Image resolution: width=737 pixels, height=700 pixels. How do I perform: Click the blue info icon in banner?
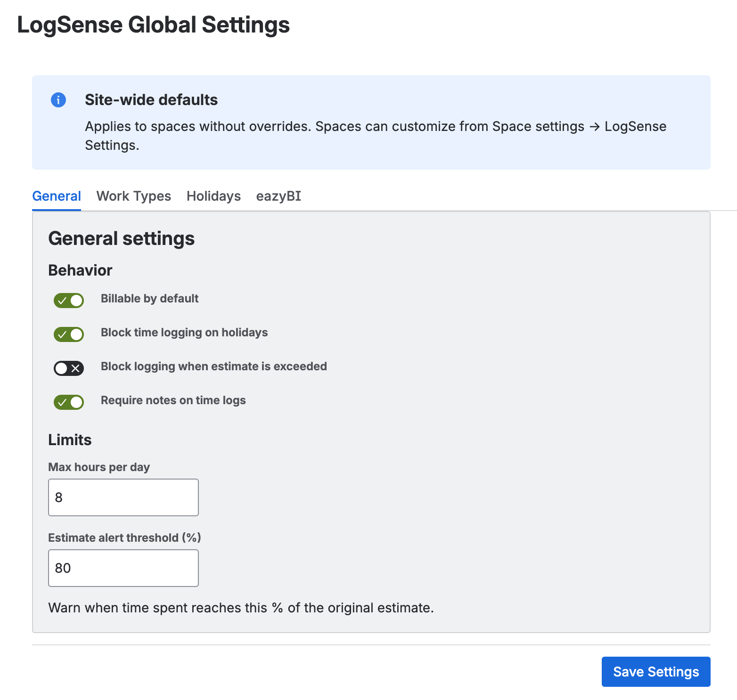[x=58, y=100]
